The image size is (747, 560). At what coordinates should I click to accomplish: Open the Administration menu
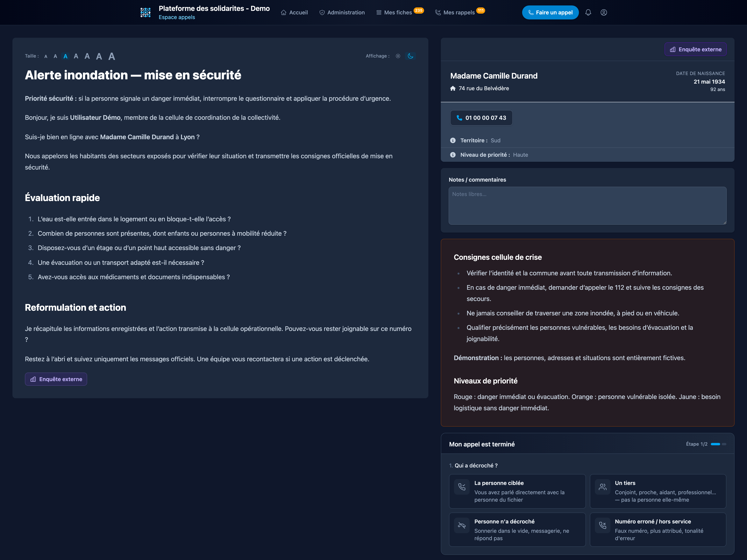coord(342,12)
